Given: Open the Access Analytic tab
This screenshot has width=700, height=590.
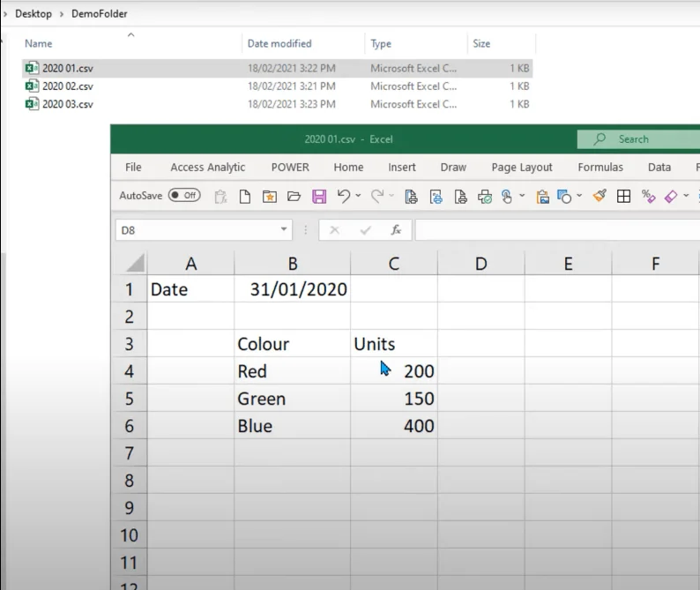Looking at the screenshot, I should (207, 167).
